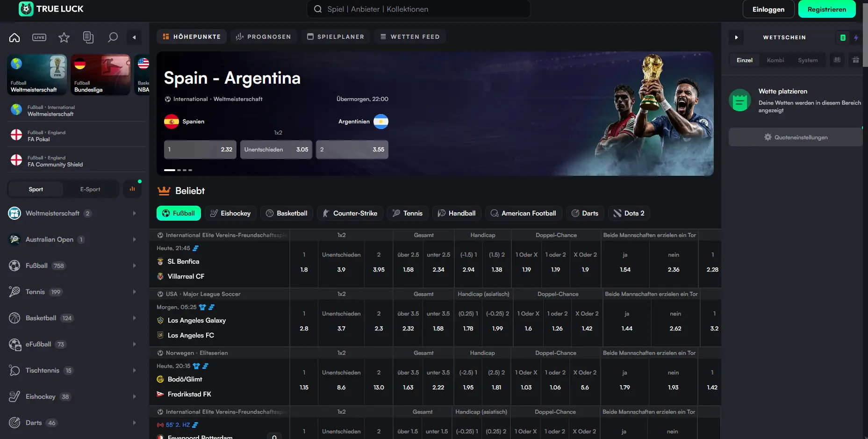This screenshot has height=439, width=868.
Task: Select Counter-Strike popular filter chip
Action: point(350,213)
